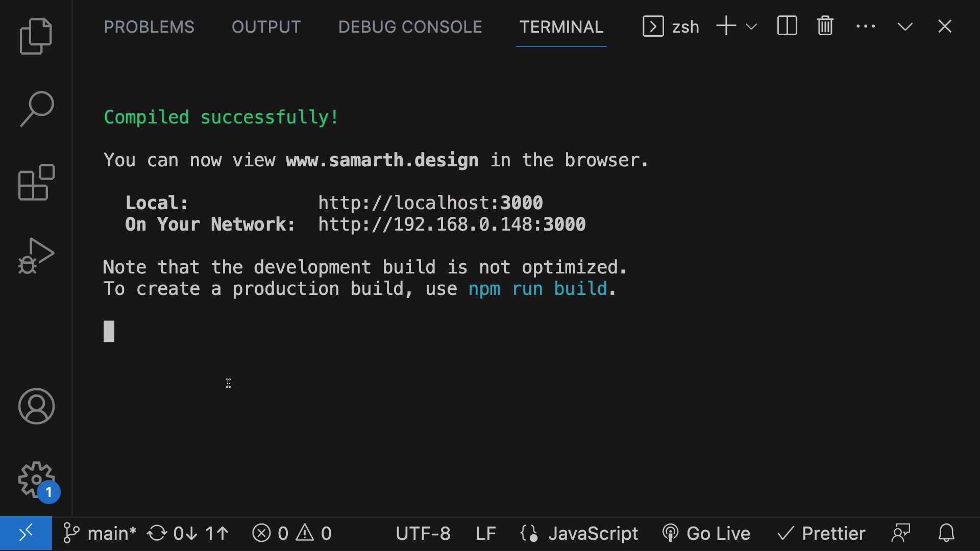This screenshot has width=980, height=551.
Task: Start Go Live server from the status bar
Action: (x=706, y=533)
